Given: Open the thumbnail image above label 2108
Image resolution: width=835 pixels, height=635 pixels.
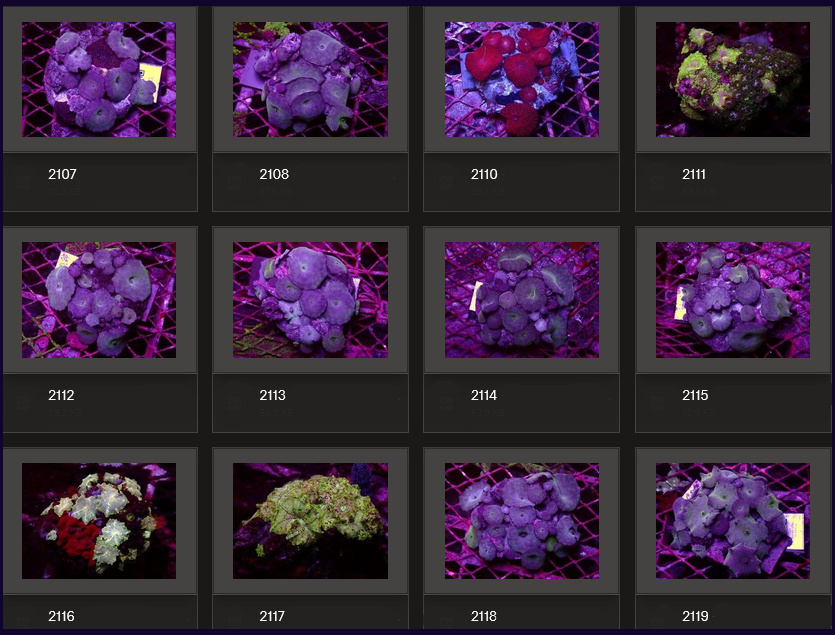Looking at the screenshot, I should pyautogui.click(x=310, y=79).
